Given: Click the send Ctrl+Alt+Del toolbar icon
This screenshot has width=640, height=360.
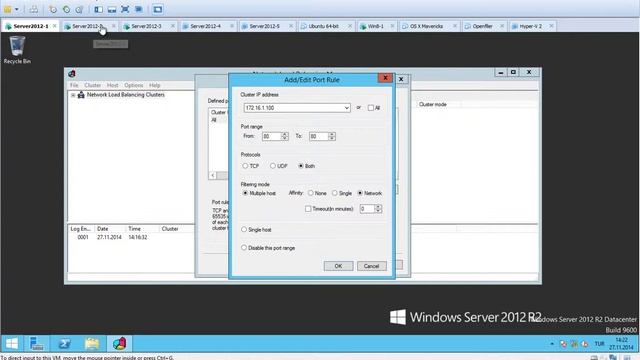Looking at the screenshot, I should pos(34,9).
